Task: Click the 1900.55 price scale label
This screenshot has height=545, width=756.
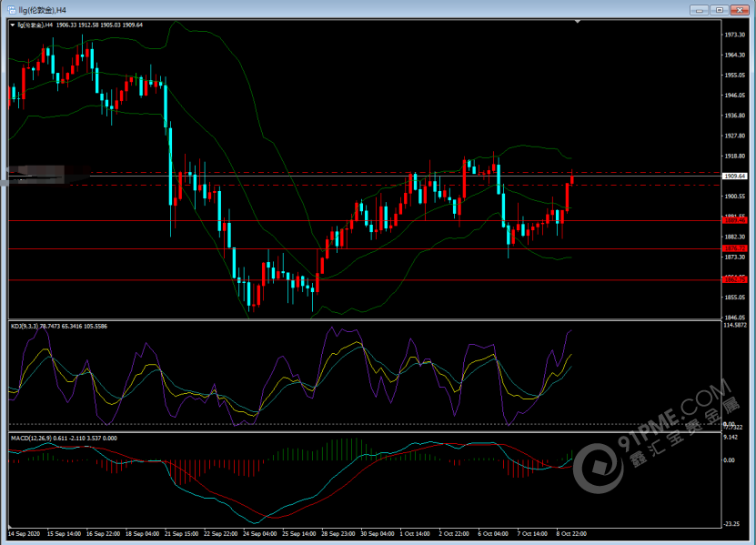Action: pos(735,197)
